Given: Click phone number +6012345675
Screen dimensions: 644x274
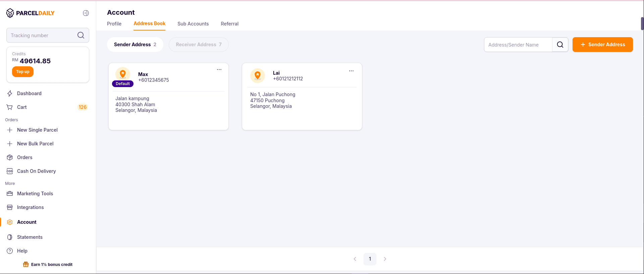Looking at the screenshot, I should (x=154, y=80).
